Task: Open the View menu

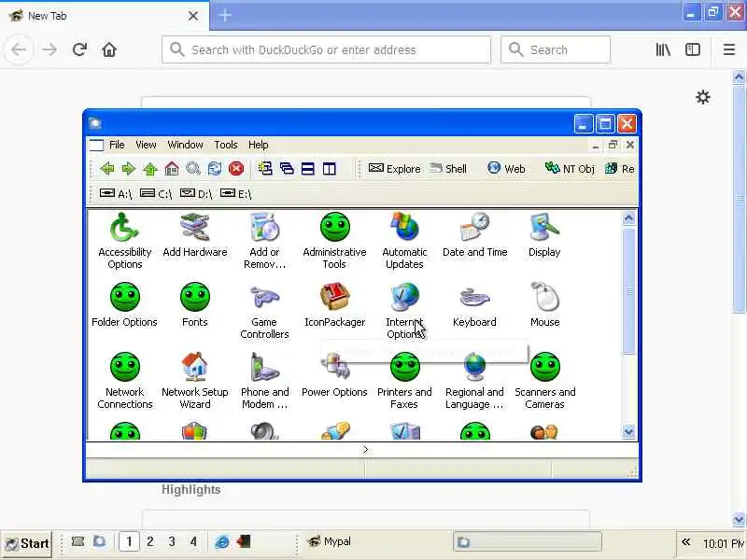Action: pyautogui.click(x=146, y=145)
